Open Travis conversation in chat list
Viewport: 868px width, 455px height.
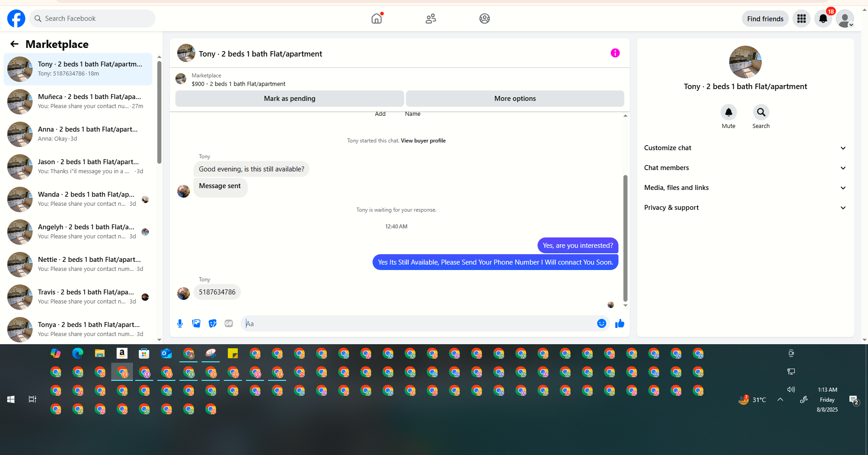pos(78,297)
